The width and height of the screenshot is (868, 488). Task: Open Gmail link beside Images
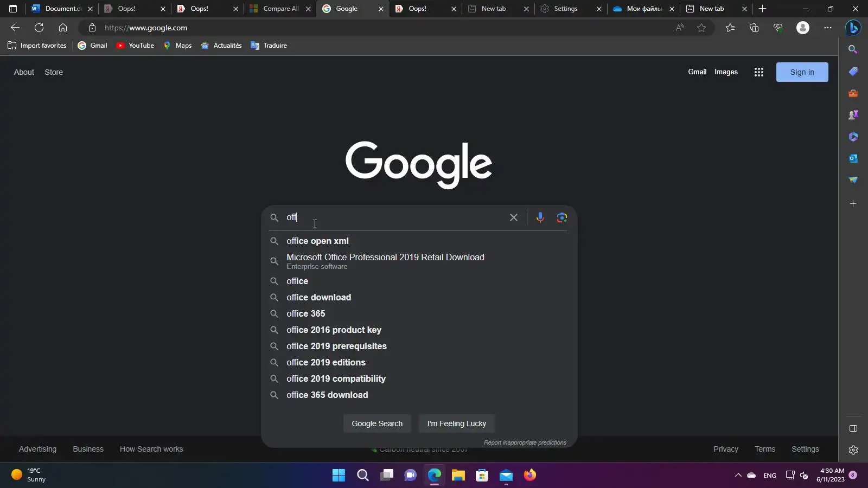click(697, 72)
